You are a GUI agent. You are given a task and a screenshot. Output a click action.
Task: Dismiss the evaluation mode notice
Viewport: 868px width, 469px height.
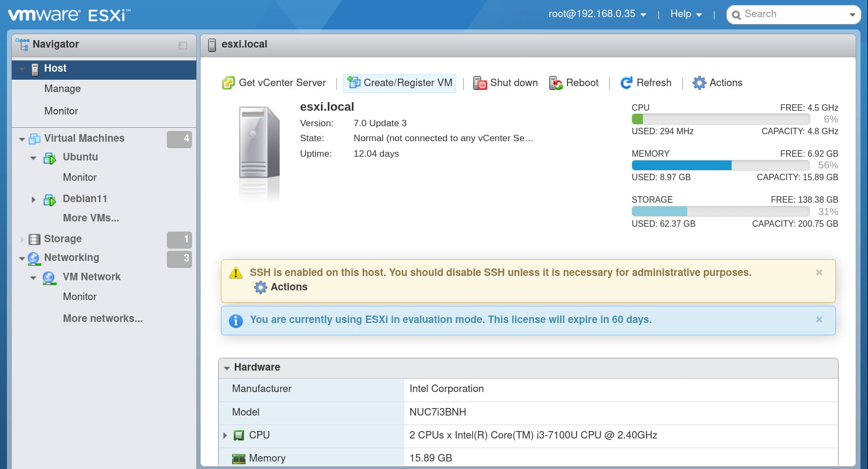tap(819, 320)
